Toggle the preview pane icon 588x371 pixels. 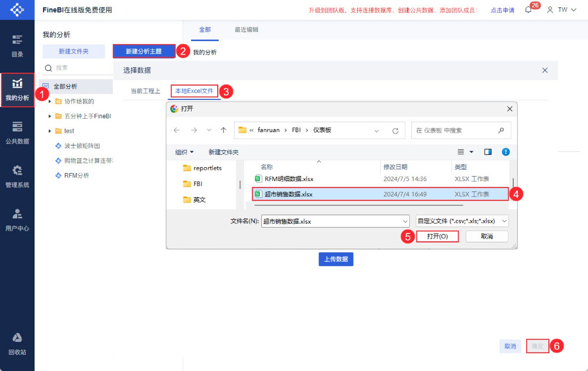click(x=488, y=152)
